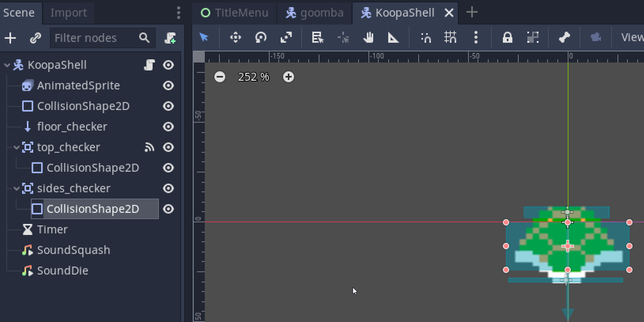Hide the selected CollisionShape2D under sides_checker
The image size is (644, 322).
[x=168, y=209]
